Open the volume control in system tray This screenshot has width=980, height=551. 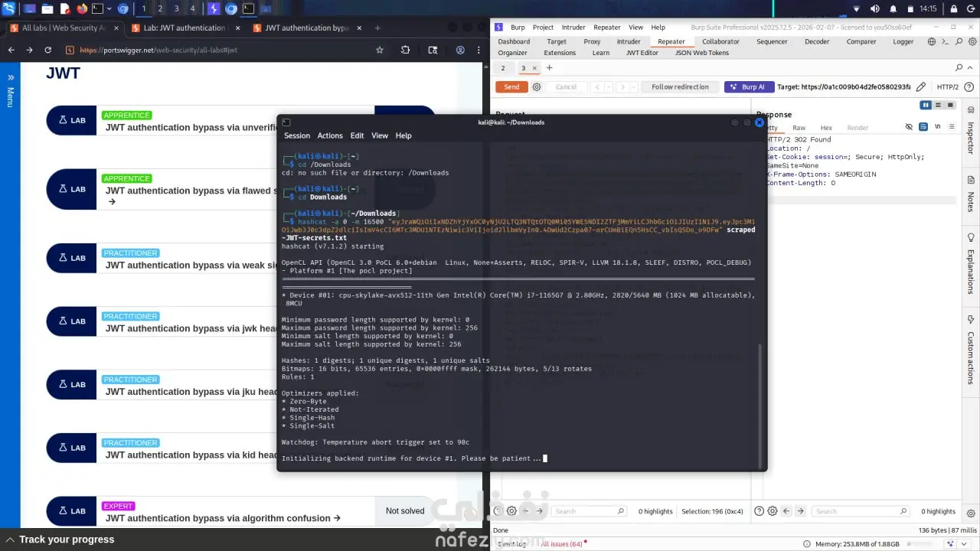coord(877,9)
